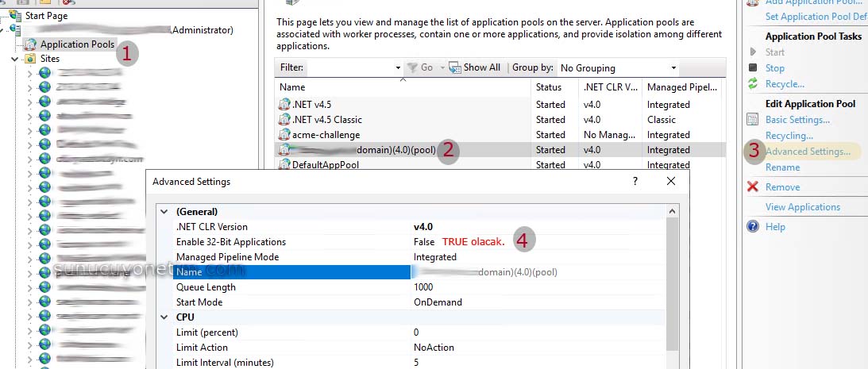Click the .NET v4.5 pool icon
This screenshot has height=369, width=868.
284,104
